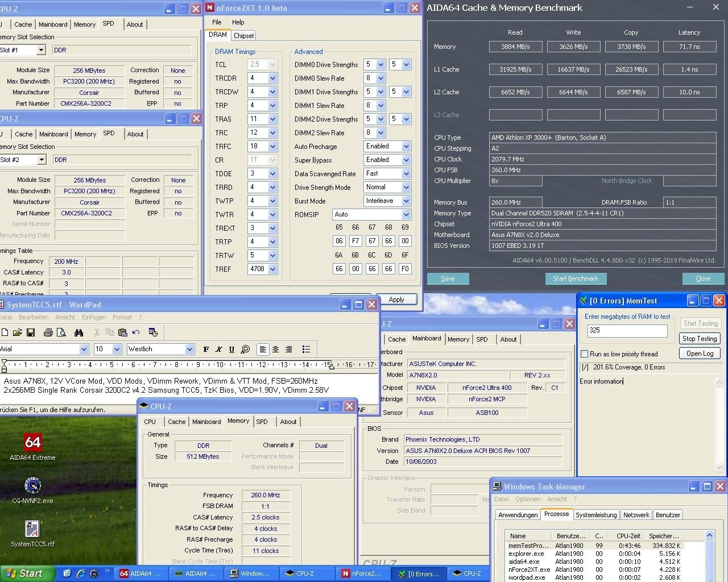Open Format menu in WordPad

click(x=122, y=317)
